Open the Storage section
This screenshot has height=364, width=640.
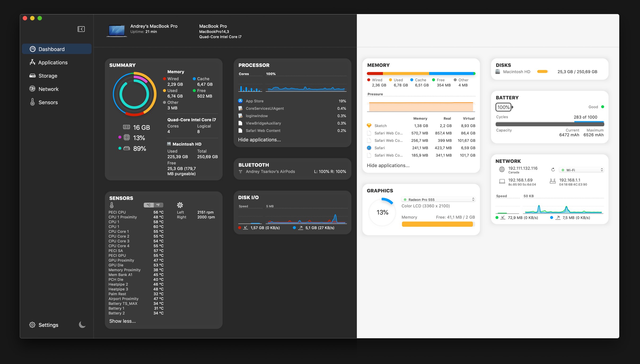[48, 76]
